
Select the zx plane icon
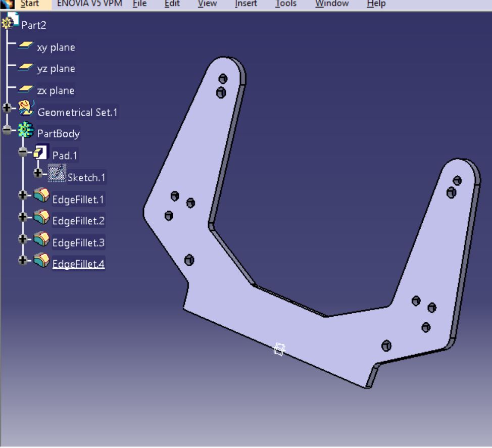(26, 89)
